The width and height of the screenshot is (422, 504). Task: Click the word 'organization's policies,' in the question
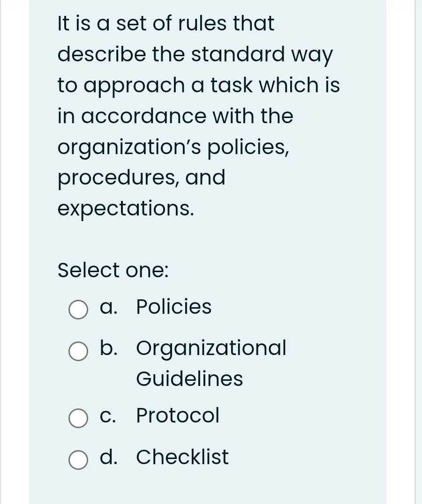tap(173, 147)
